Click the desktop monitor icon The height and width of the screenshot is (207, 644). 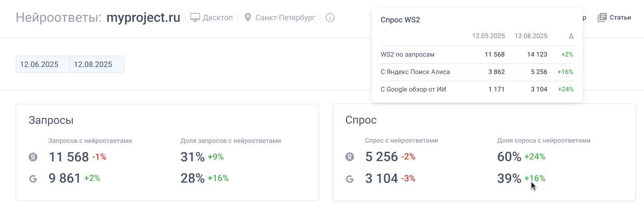[195, 18]
